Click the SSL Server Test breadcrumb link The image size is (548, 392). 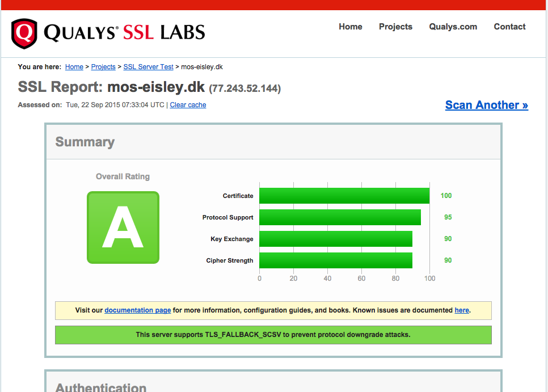tap(148, 67)
